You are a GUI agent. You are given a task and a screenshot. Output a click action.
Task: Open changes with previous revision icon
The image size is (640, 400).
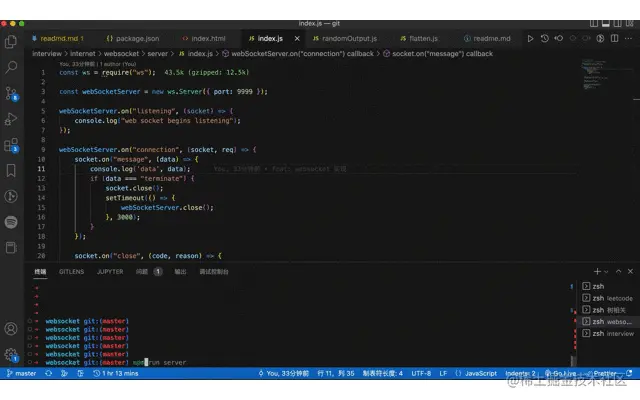(558, 38)
